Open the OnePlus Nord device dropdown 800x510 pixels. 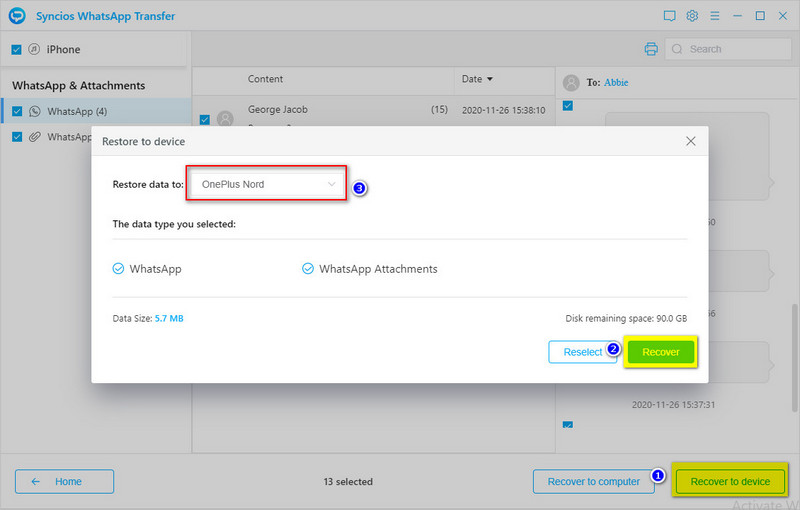point(267,184)
